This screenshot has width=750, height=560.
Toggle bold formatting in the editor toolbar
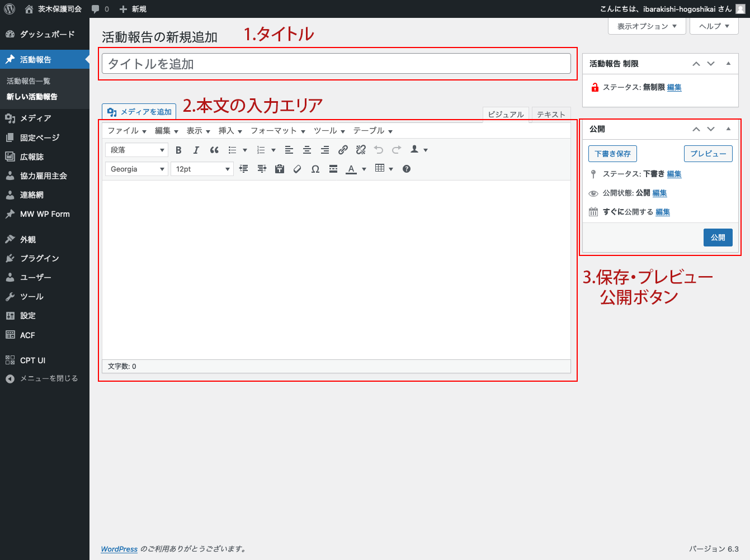click(178, 150)
